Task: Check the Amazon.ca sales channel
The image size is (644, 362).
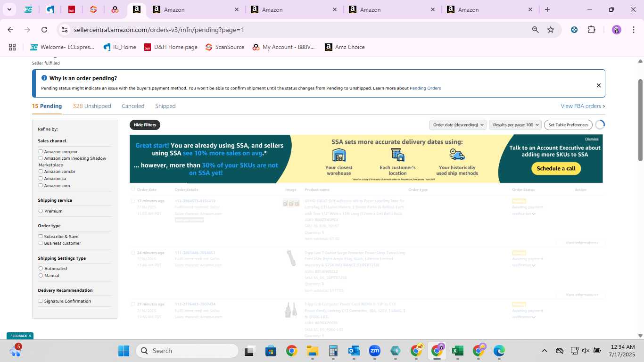Action: 41,178
